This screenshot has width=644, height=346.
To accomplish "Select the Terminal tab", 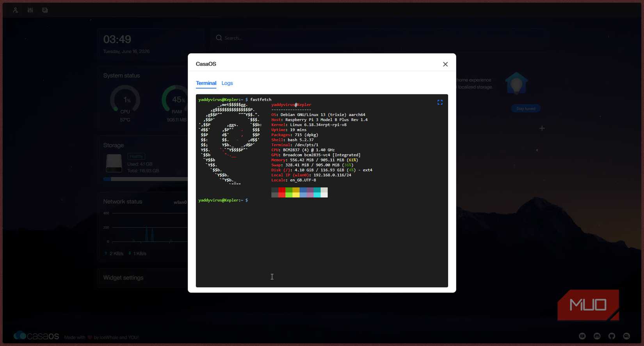I will pos(206,83).
